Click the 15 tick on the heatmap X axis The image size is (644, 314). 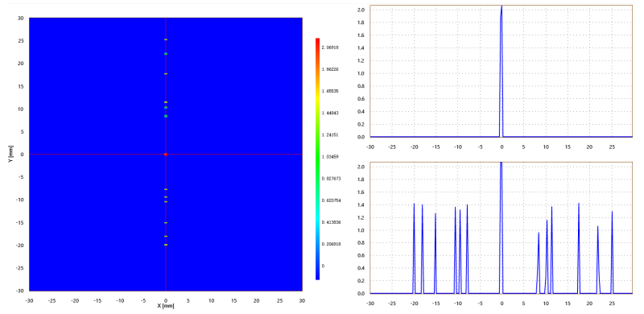pos(233,300)
